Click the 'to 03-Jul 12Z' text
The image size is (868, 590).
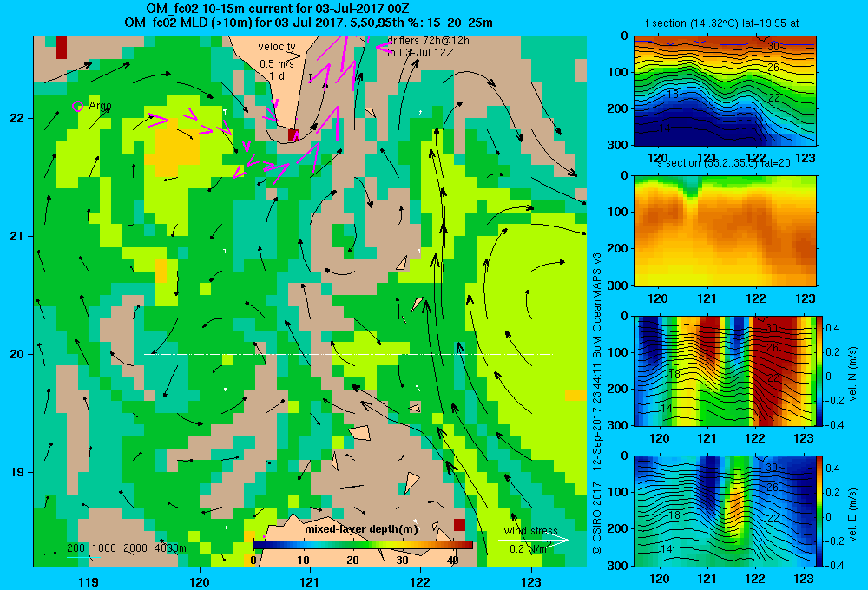click(x=420, y=53)
